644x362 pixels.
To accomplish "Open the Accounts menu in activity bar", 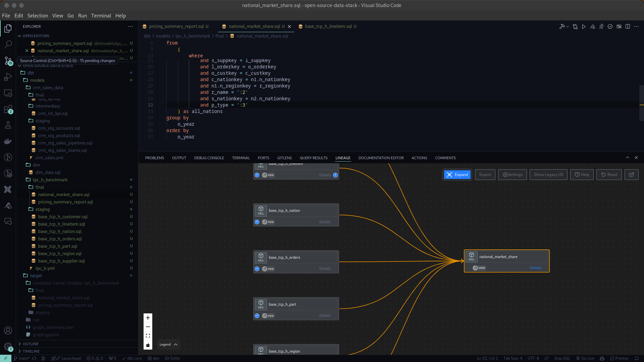I will click(8, 330).
